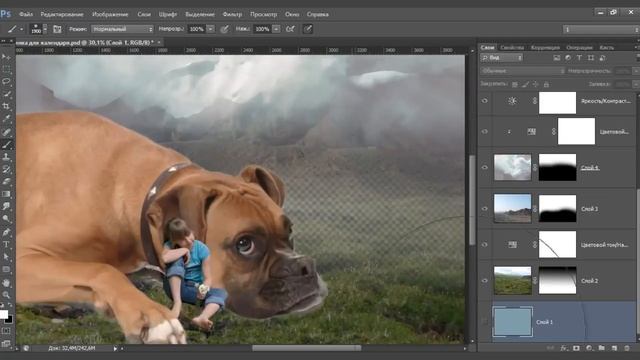The image size is (640, 360).
Task: Toggle pressure for opacity button
Action: tap(224, 29)
